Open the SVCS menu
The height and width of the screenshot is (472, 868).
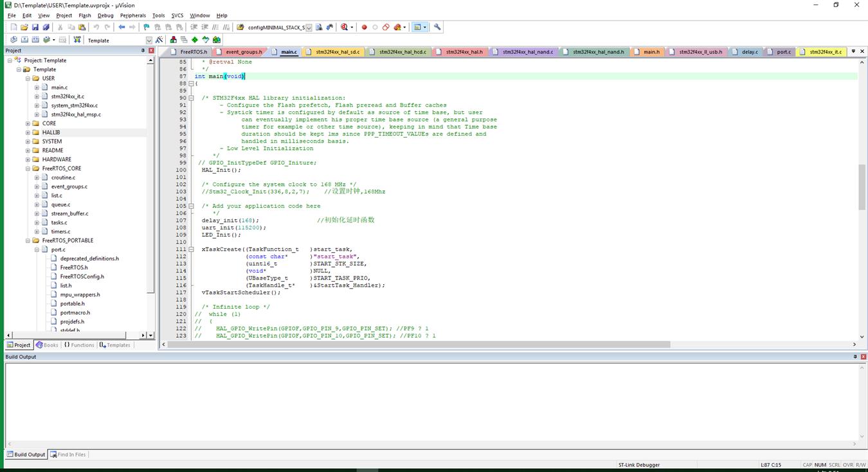point(177,15)
